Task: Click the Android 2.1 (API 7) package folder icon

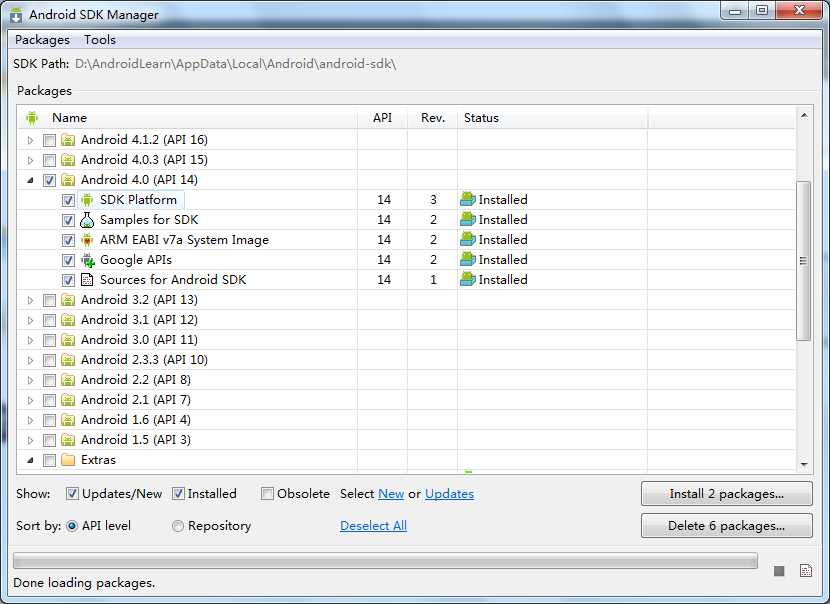Action: 68,400
